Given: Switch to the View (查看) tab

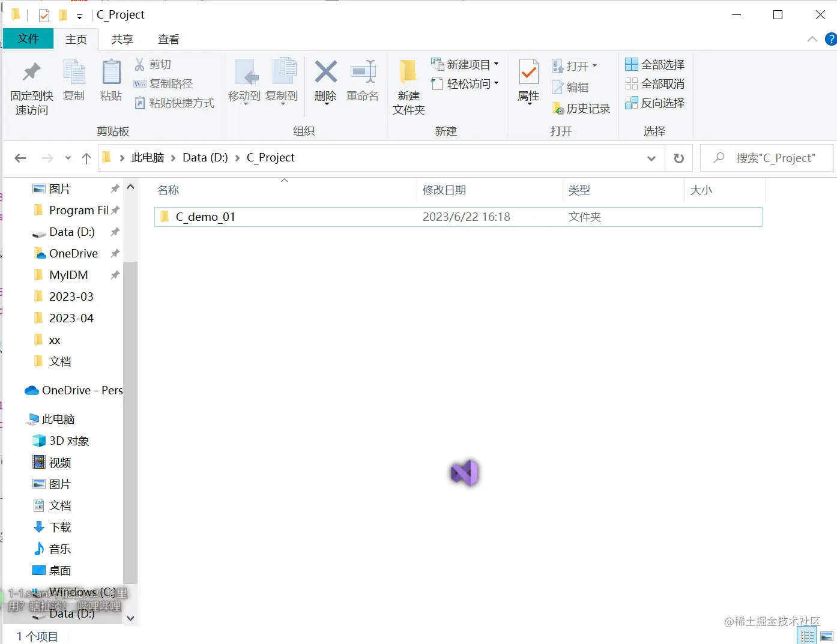Looking at the screenshot, I should 168,40.
